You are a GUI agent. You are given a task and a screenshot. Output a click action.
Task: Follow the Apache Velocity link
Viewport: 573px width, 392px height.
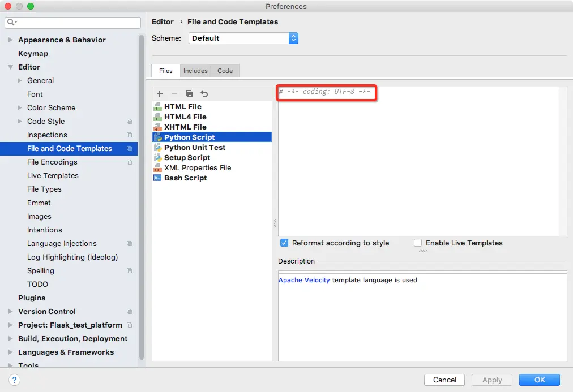coord(304,280)
